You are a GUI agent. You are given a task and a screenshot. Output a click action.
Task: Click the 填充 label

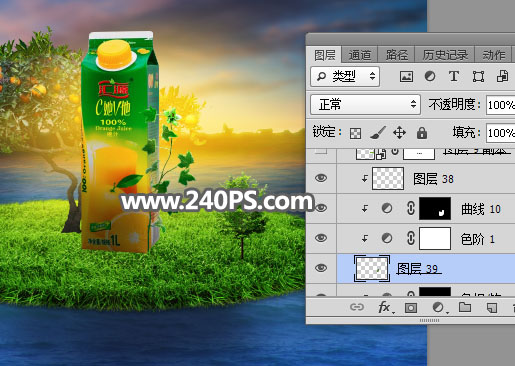[466, 133]
